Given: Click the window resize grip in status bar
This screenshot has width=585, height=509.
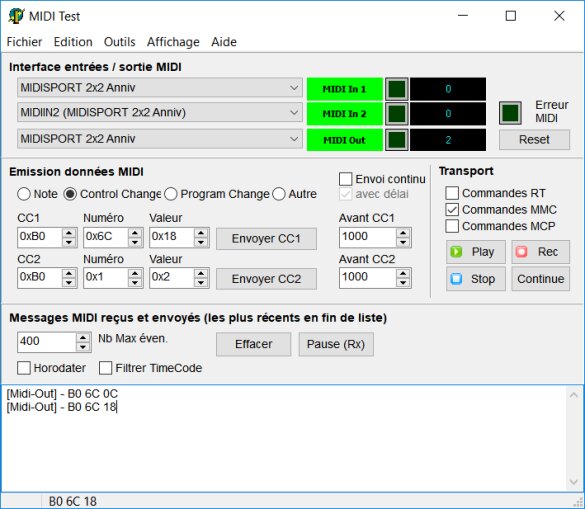Looking at the screenshot, I should pos(579,503).
